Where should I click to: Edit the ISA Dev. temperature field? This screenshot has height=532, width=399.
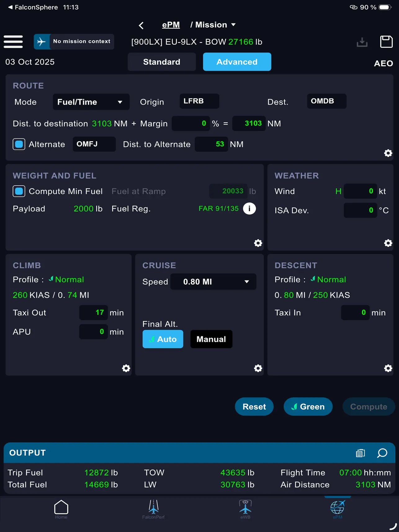click(360, 210)
